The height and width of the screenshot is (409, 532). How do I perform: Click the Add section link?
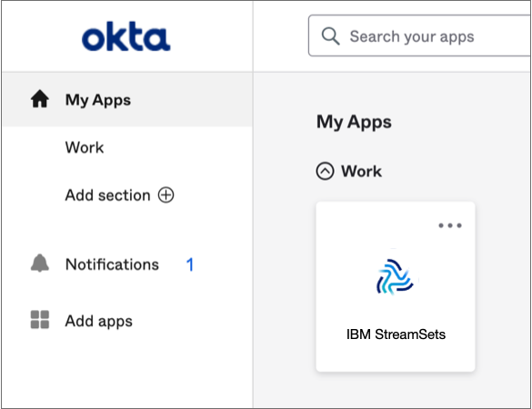107,195
